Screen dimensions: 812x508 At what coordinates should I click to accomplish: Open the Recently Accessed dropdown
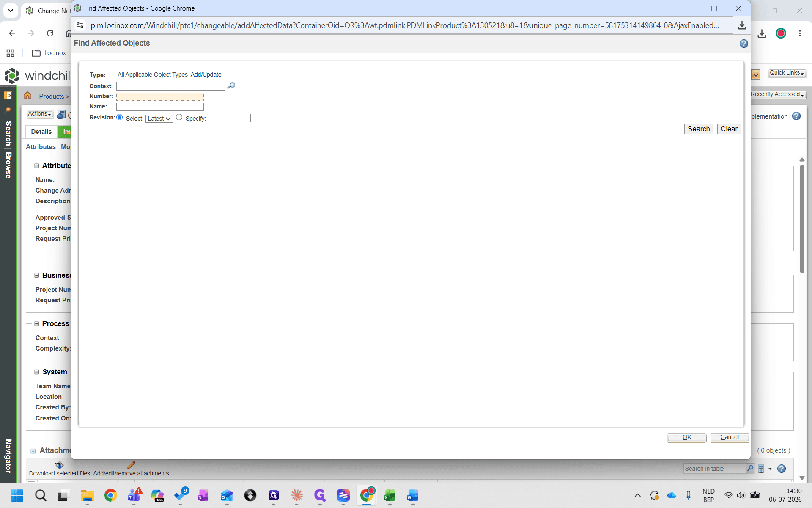(777, 94)
